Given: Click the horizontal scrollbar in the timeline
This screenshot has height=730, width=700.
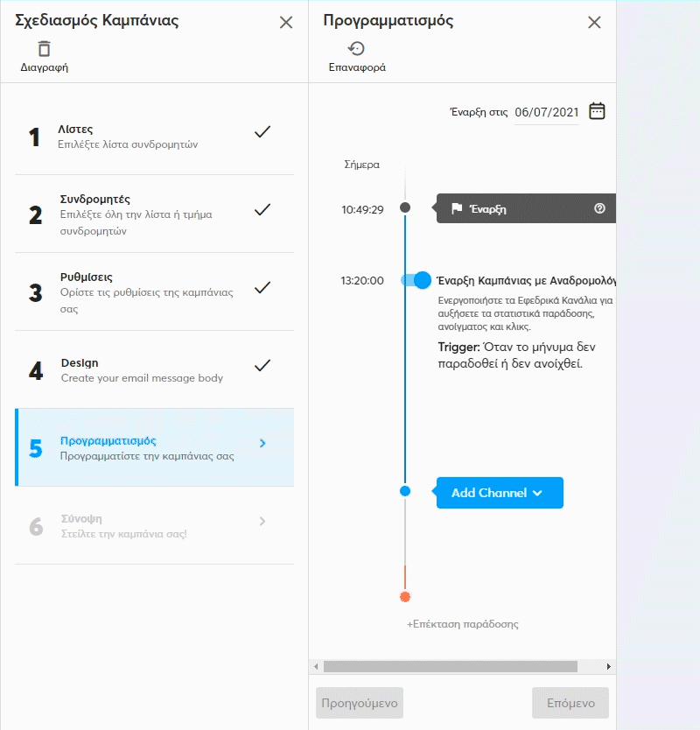Looking at the screenshot, I should (x=451, y=666).
